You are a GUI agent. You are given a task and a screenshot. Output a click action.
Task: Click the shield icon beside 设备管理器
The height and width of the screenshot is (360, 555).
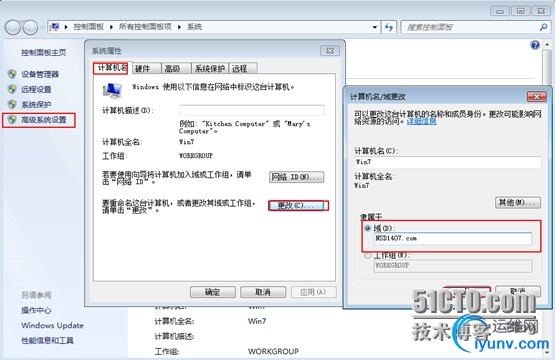(12, 74)
